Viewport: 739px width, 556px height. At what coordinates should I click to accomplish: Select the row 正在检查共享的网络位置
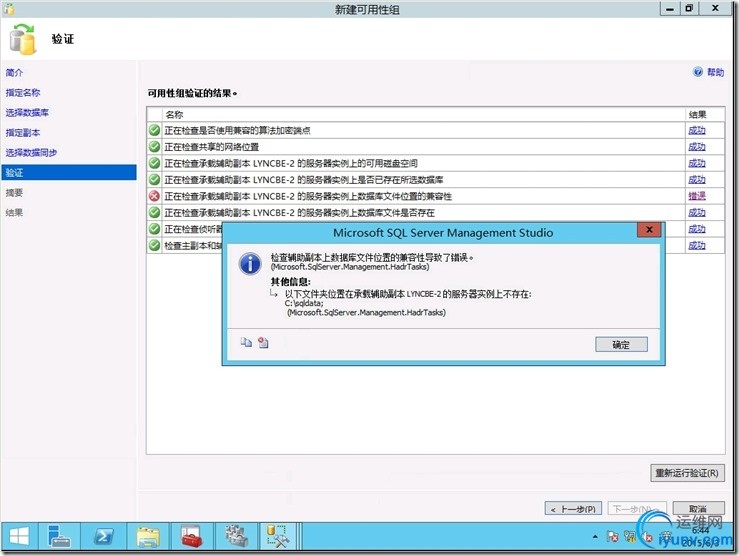click(435, 147)
